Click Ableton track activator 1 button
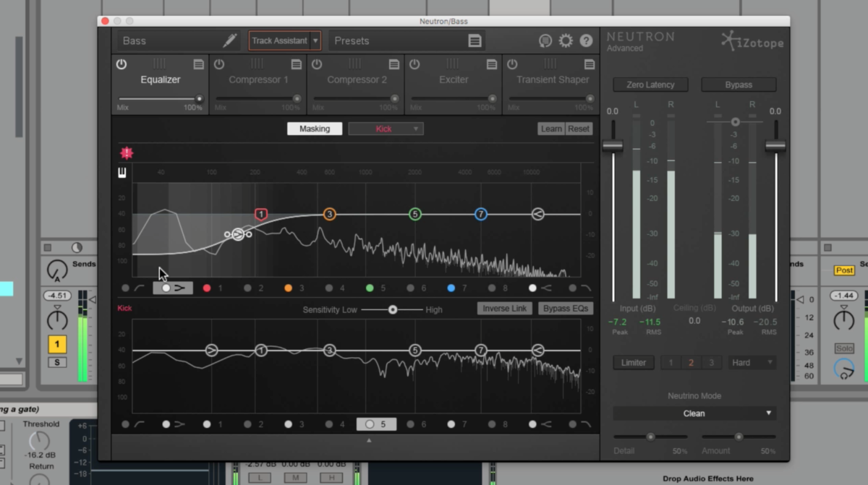Screen dimensions: 868x485 tap(57, 344)
